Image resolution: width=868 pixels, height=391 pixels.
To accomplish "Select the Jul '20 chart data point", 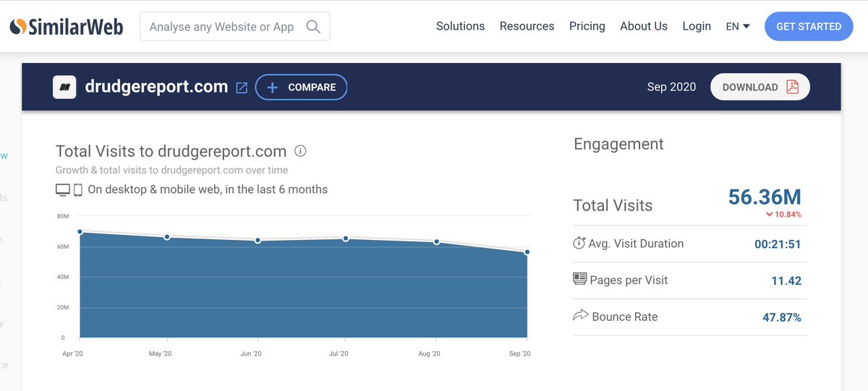I will [346, 239].
